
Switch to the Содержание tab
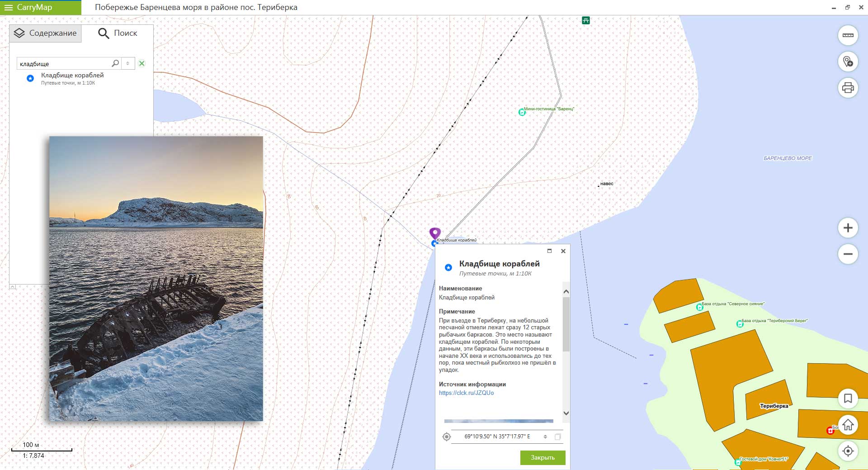[45, 33]
